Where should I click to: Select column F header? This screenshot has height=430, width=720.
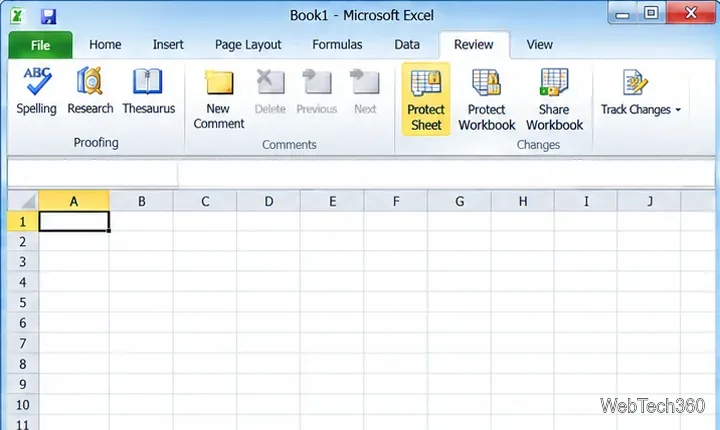coord(396,201)
